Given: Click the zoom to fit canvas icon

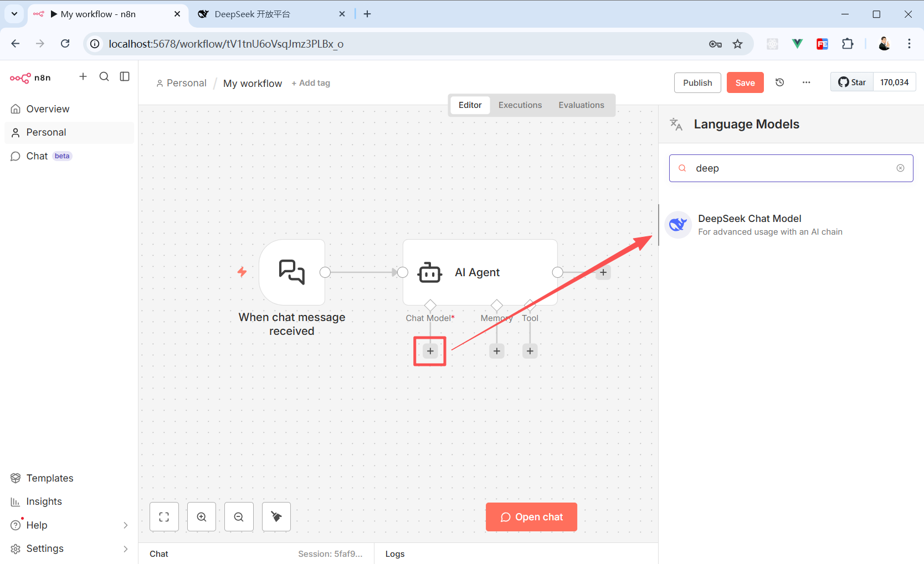Looking at the screenshot, I should click(x=164, y=517).
